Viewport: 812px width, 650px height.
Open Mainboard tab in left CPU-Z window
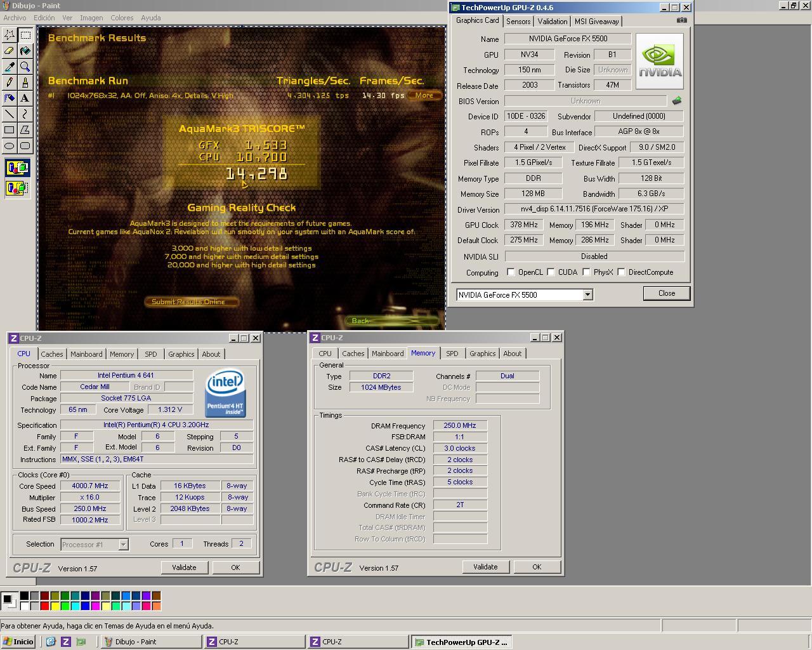pos(86,354)
